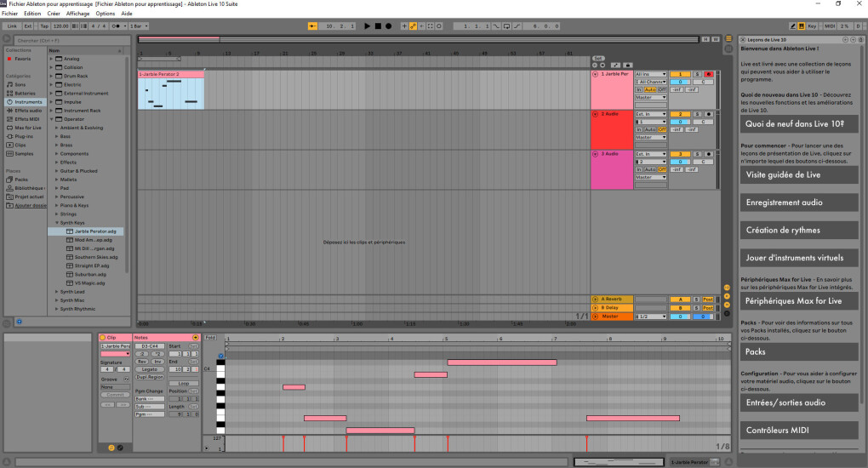
Task: Open the Sons category in the browser
Action: click(20, 85)
